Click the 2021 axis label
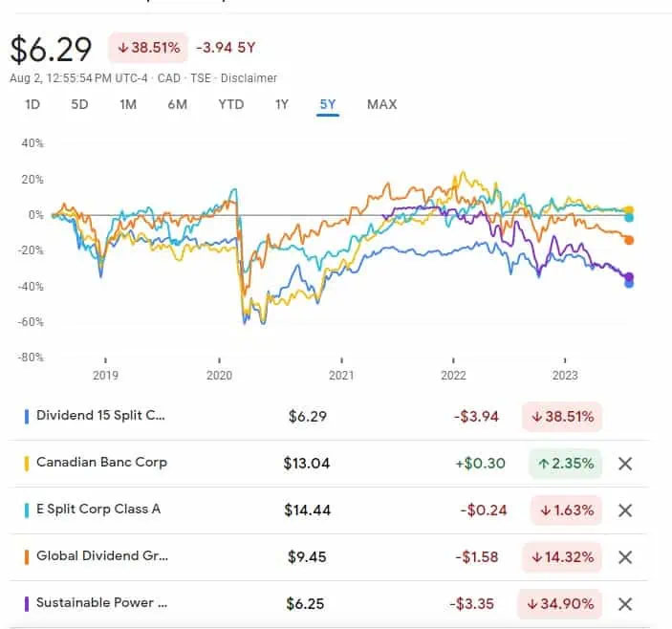672x629 pixels. [341, 376]
